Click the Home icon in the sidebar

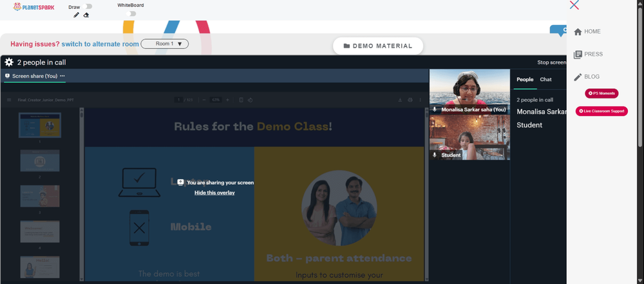(x=578, y=32)
